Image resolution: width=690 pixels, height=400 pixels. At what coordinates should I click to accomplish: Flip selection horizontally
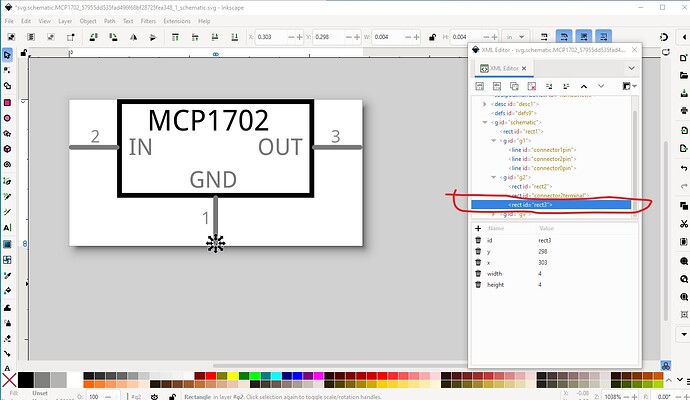point(133,37)
